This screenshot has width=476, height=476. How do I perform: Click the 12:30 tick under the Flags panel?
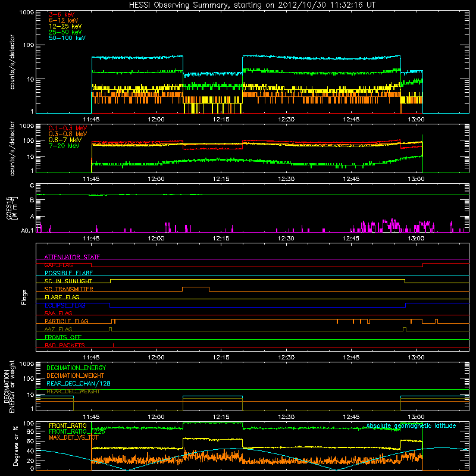click(286, 358)
